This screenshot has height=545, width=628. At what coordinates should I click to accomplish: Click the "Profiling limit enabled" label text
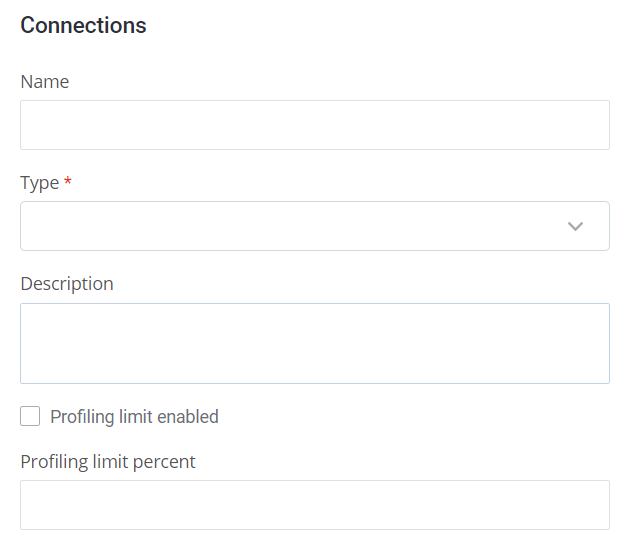click(x=134, y=417)
